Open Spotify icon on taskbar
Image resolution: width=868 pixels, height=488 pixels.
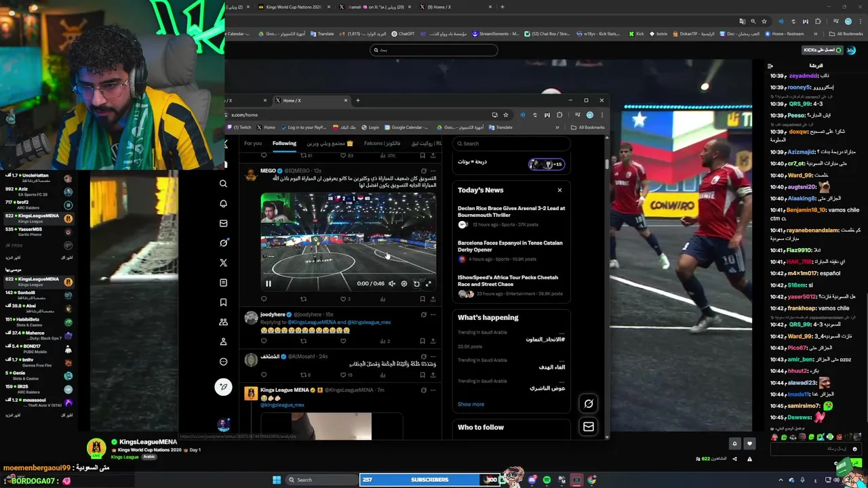[547, 480]
